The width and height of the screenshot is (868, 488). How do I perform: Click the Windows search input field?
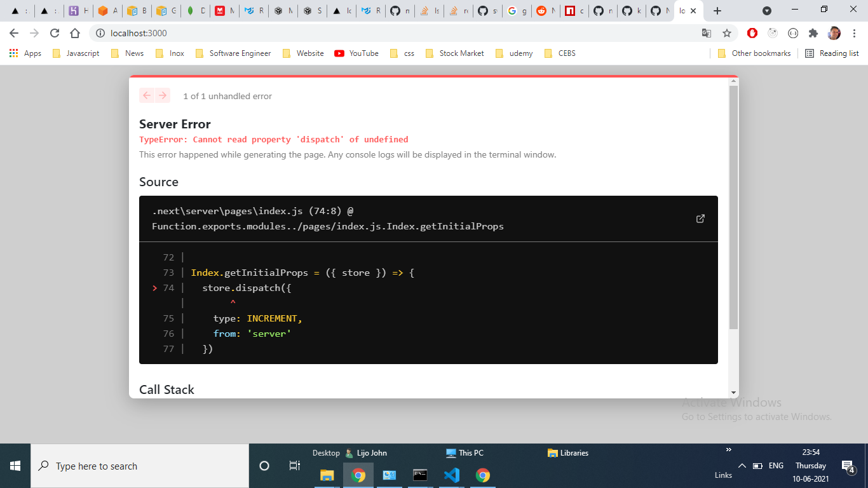pos(127,466)
